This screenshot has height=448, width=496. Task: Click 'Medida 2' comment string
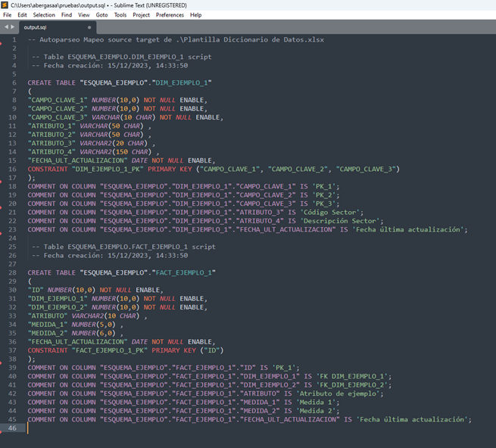click(316, 411)
